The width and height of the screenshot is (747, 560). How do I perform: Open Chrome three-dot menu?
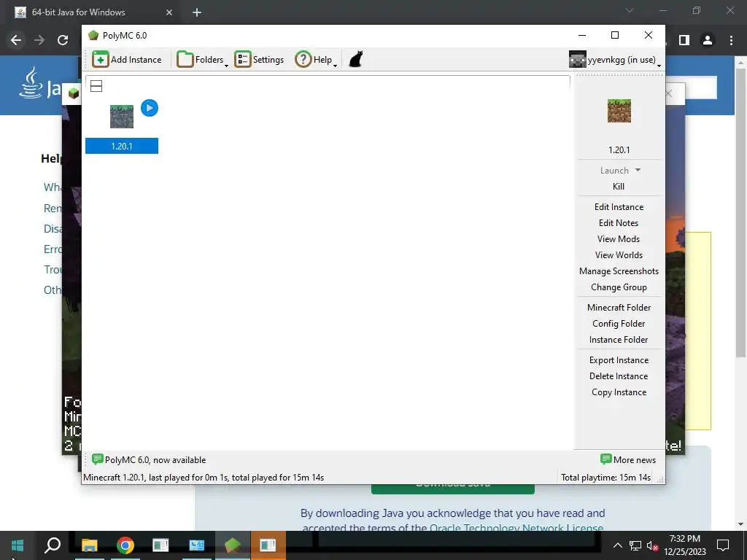[x=731, y=41]
